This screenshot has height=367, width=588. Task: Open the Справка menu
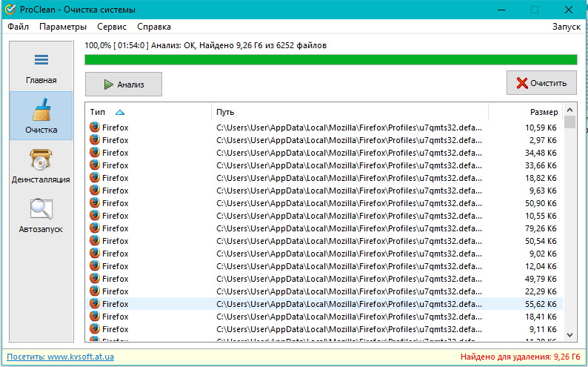[154, 27]
